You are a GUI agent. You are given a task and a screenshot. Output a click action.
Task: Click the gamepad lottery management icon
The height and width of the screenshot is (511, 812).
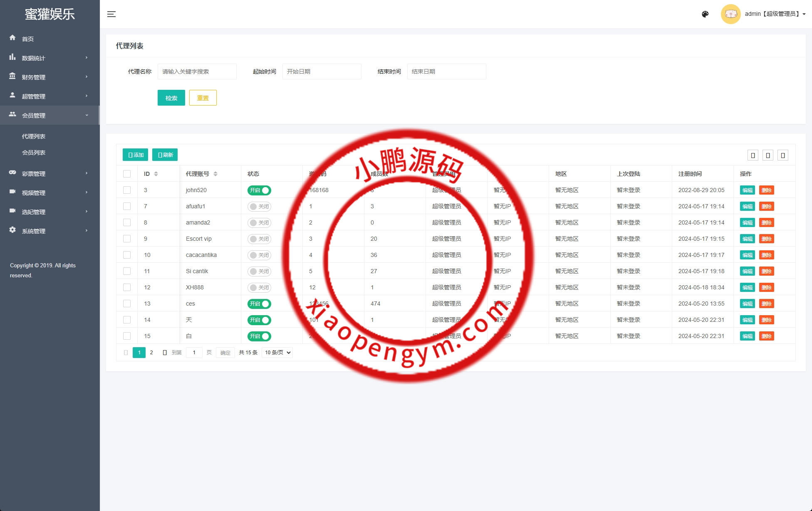click(x=12, y=173)
